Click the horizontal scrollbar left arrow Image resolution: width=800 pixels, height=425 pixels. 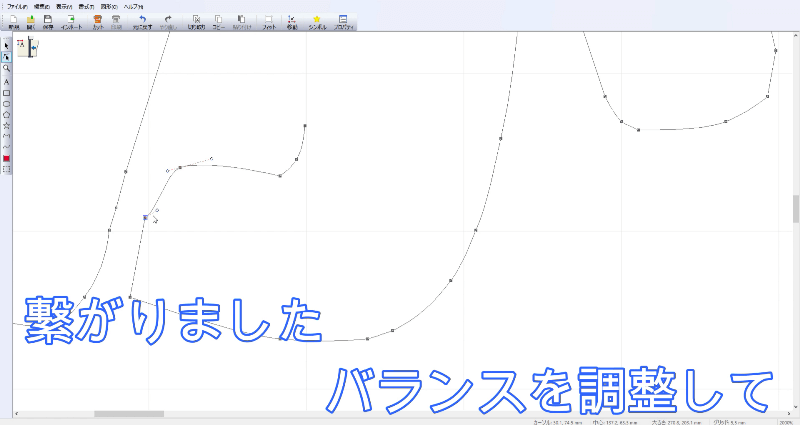[x=17, y=414]
